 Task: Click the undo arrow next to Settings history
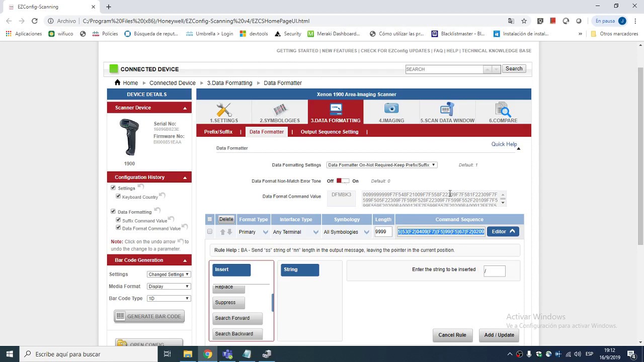[x=140, y=187]
